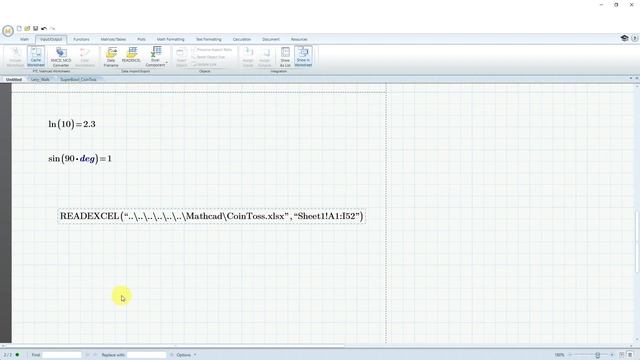Image resolution: width=640 pixels, height=360 pixels.
Task: Expand the Find Options dropdown
Action: [x=186, y=355]
